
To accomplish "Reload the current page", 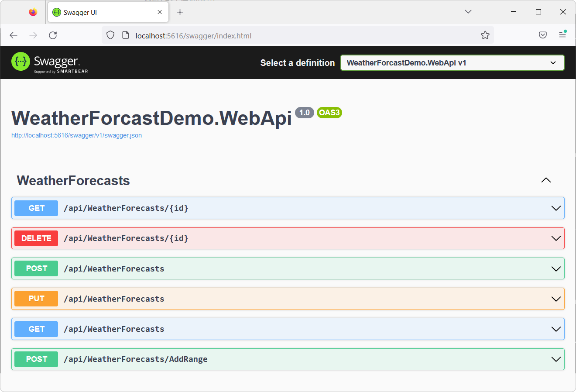I will (x=53, y=35).
